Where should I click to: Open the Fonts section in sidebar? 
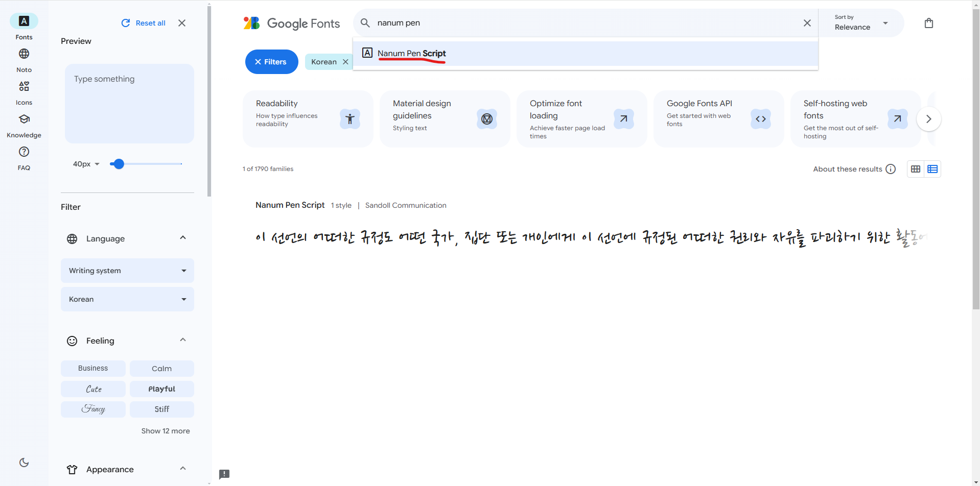click(24, 27)
